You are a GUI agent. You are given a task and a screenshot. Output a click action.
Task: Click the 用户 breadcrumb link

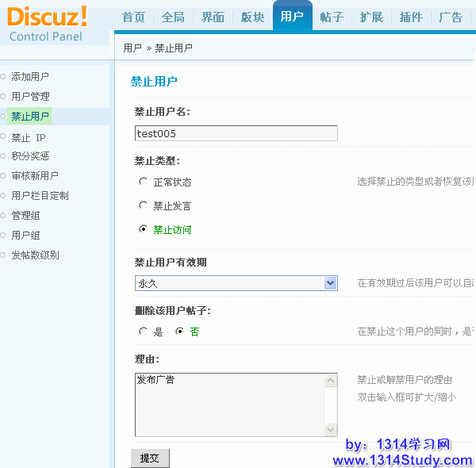(x=132, y=48)
